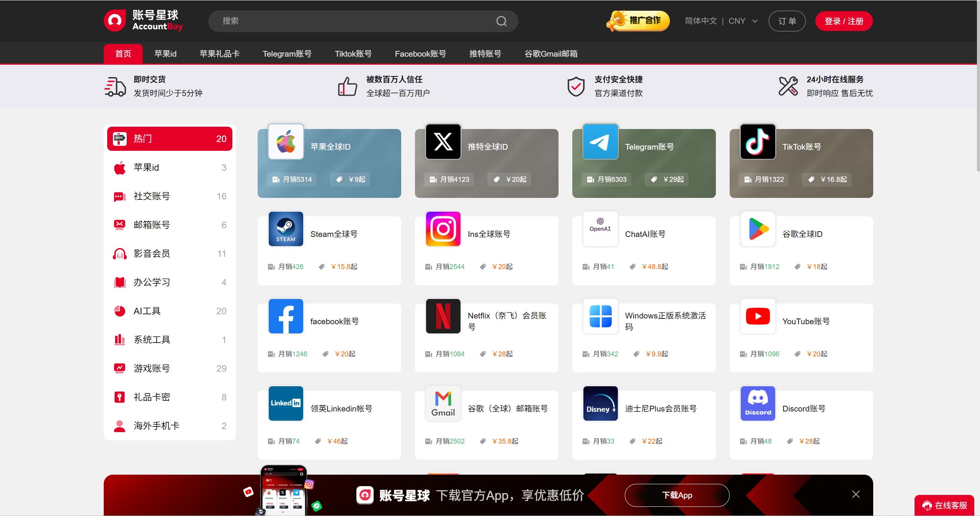The height and width of the screenshot is (516, 980).
Task: Close the app download banner
Action: [856, 494]
